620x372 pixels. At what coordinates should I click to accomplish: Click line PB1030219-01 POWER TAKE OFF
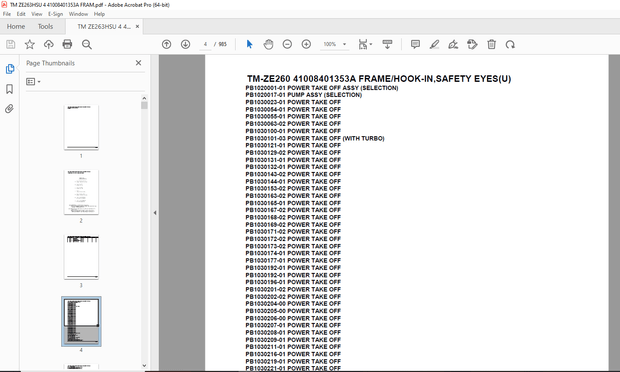(293, 361)
